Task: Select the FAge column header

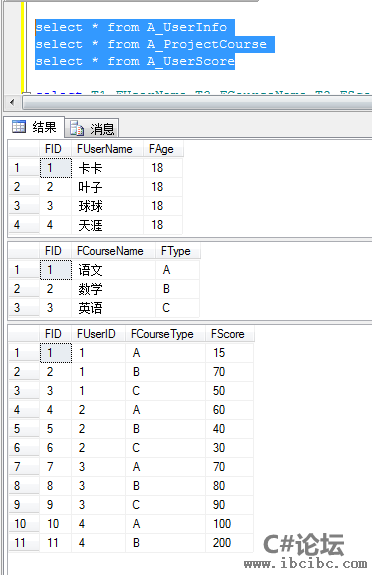Action: (x=163, y=149)
